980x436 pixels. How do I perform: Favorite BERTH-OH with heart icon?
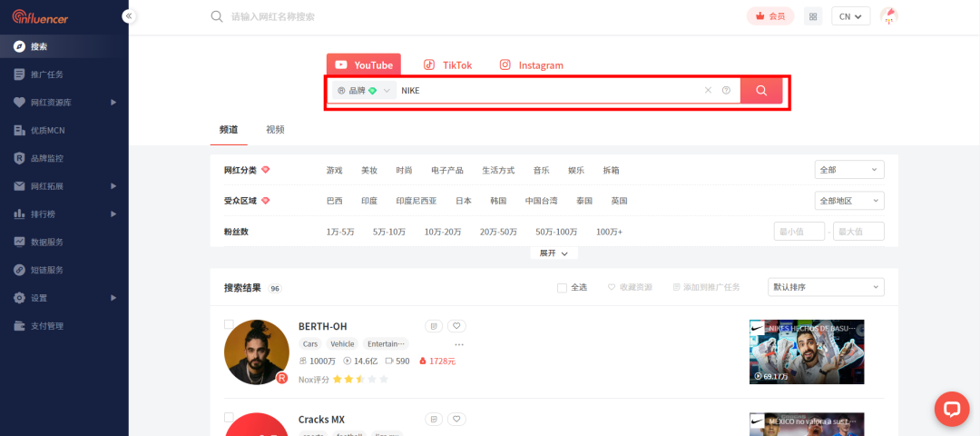pyautogui.click(x=456, y=326)
